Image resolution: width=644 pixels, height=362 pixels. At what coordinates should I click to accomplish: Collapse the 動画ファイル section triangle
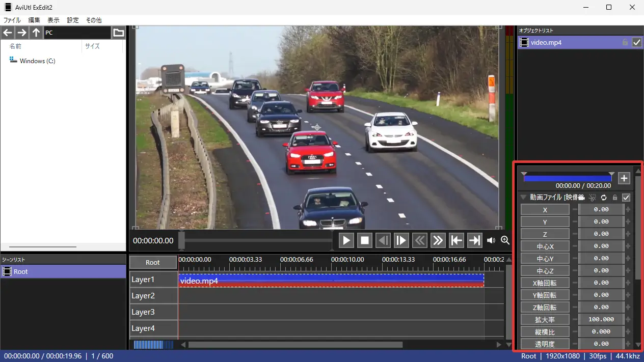tap(523, 198)
